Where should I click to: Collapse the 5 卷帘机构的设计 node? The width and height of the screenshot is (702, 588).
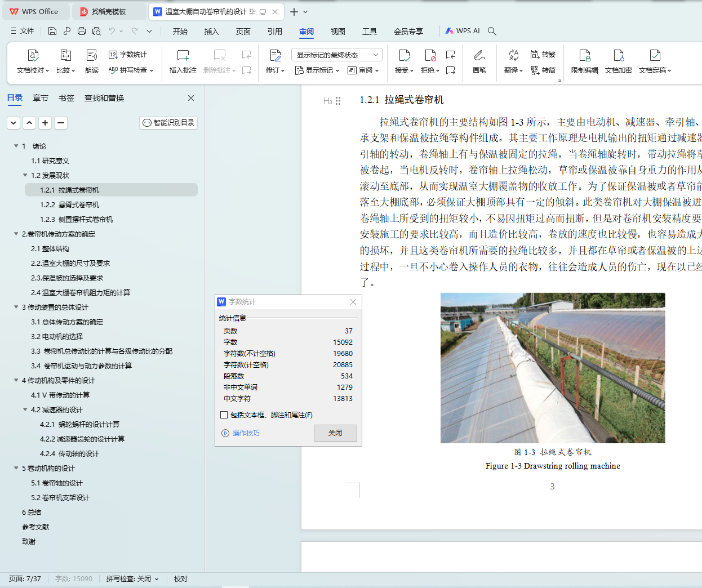pyautogui.click(x=16, y=468)
